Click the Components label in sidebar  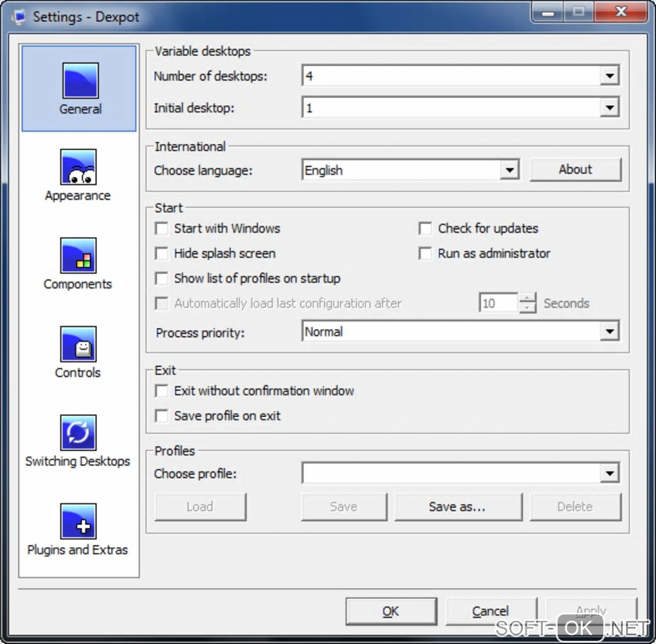[x=78, y=284]
